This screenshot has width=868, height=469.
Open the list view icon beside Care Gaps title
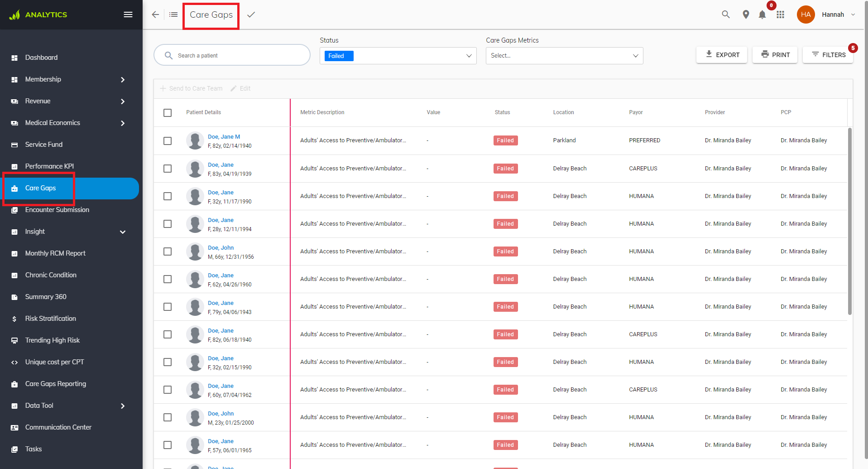point(173,15)
